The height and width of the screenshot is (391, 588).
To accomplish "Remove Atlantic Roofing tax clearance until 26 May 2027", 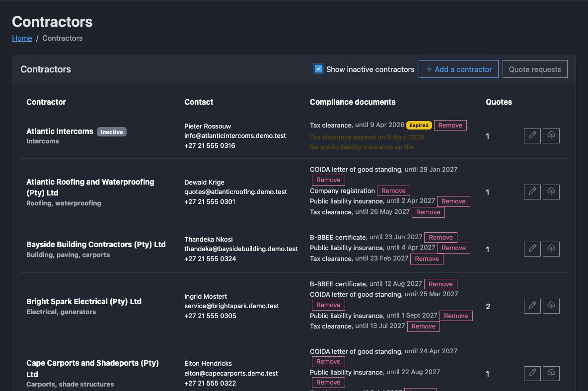I will (x=428, y=212).
